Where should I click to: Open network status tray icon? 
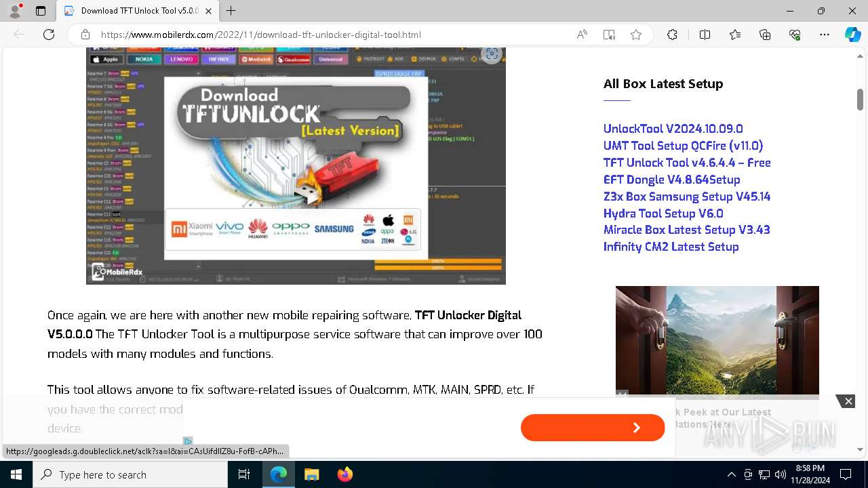click(764, 474)
